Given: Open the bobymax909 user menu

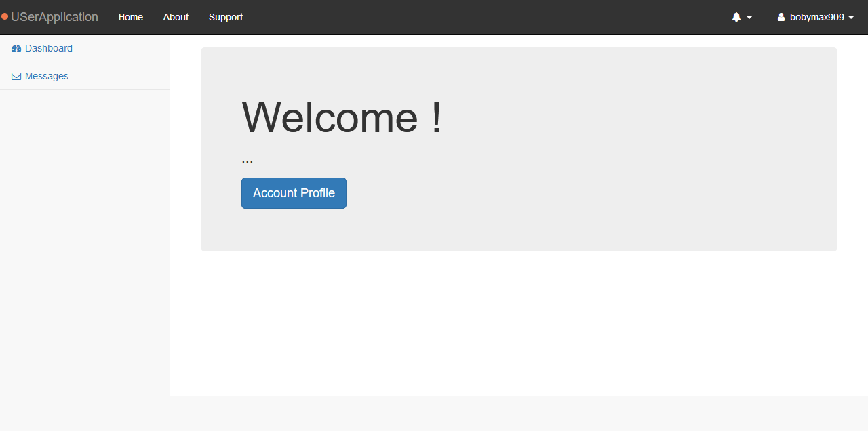Looking at the screenshot, I should (816, 17).
